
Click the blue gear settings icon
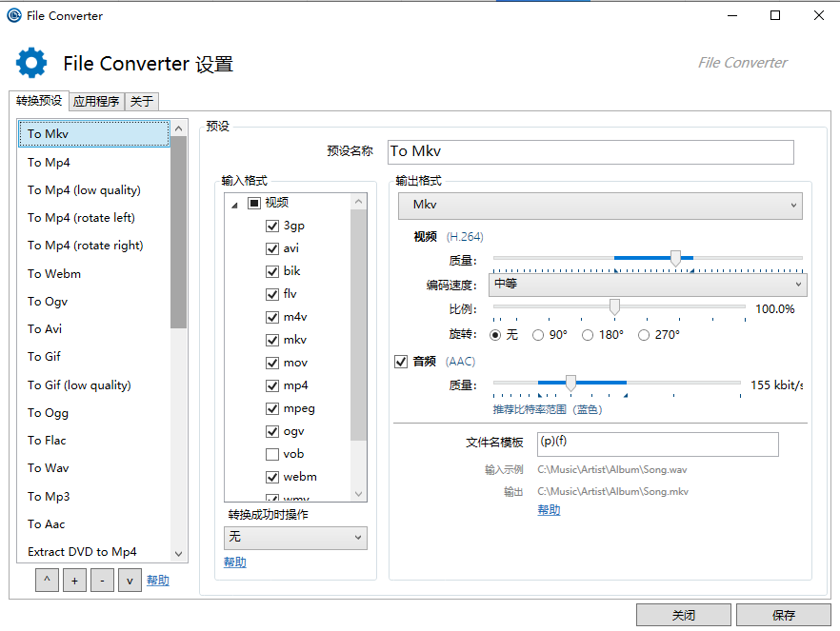tap(30, 63)
